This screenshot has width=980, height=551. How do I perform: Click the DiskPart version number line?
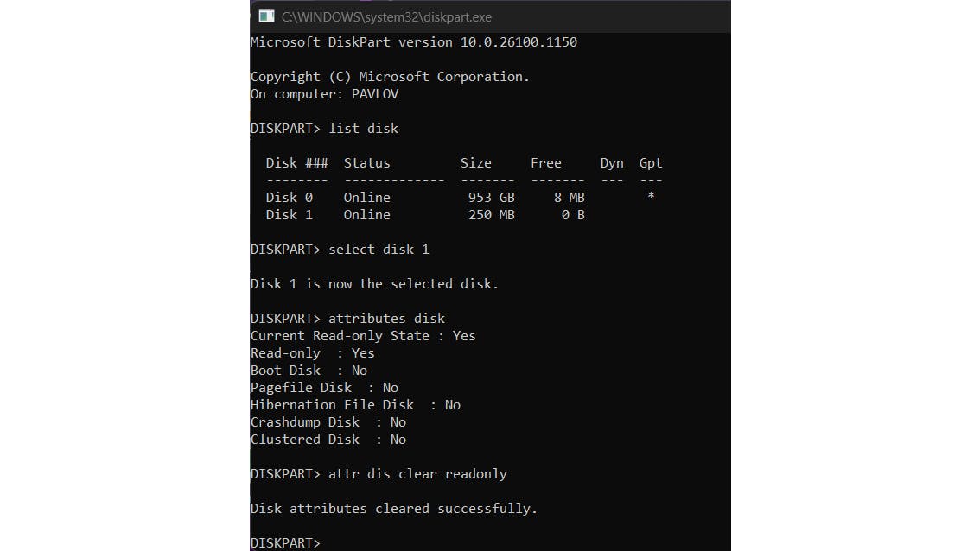pos(413,42)
